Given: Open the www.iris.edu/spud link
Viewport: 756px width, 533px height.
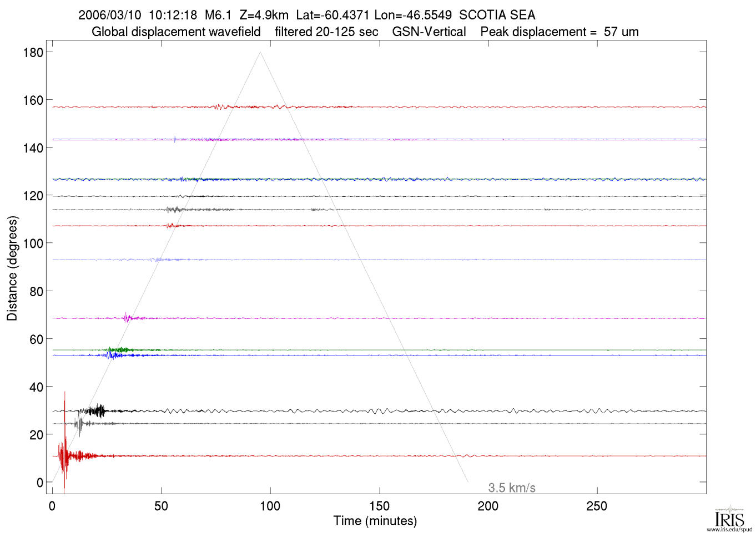Looking at the screenshot, I should click(x=729, y=529).
